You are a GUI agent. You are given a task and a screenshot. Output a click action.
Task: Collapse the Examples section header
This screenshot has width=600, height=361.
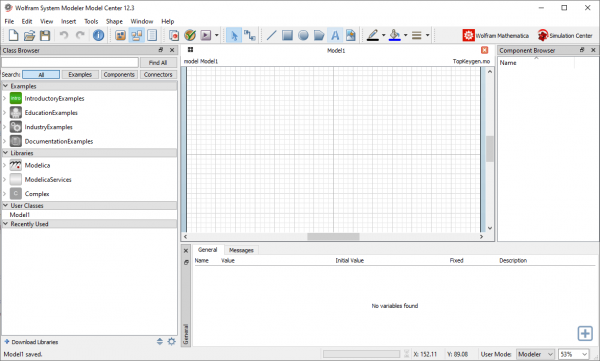pyautogui.click(x=5, y=86)
